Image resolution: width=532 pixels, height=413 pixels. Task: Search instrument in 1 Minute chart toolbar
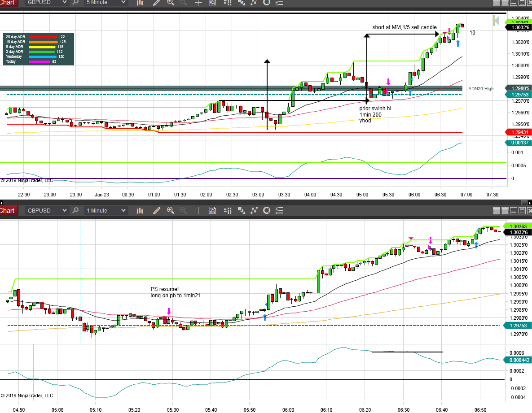(76, 211)
